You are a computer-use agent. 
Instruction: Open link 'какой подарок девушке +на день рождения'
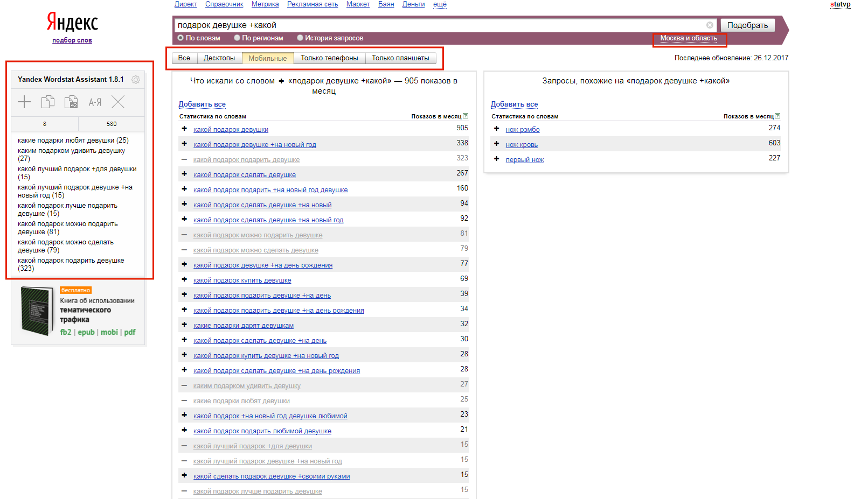(x=263, y=265)
